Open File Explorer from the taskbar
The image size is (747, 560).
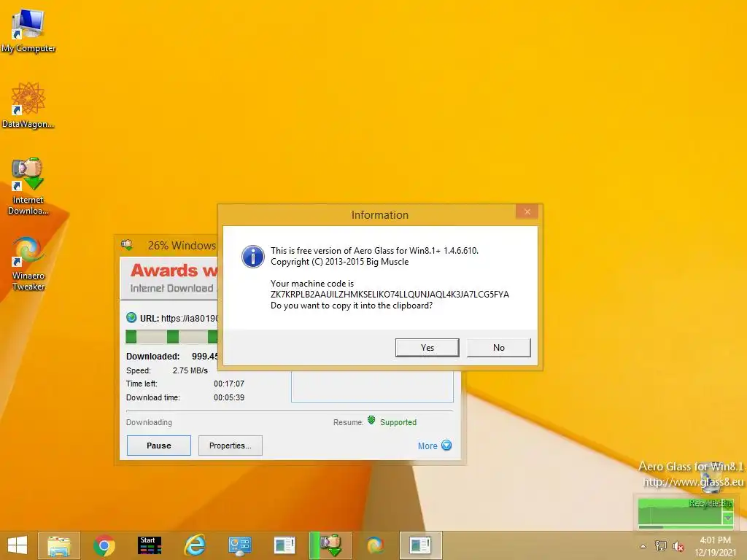59,545
